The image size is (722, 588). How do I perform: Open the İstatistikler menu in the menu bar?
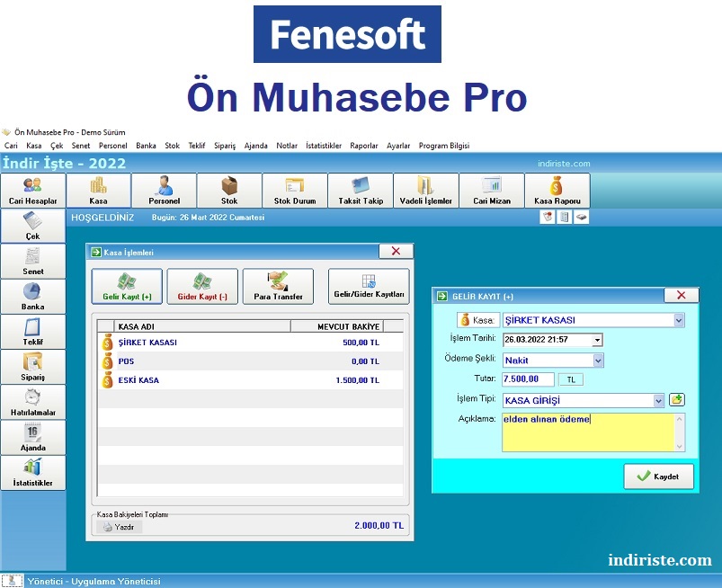[324, 146]
